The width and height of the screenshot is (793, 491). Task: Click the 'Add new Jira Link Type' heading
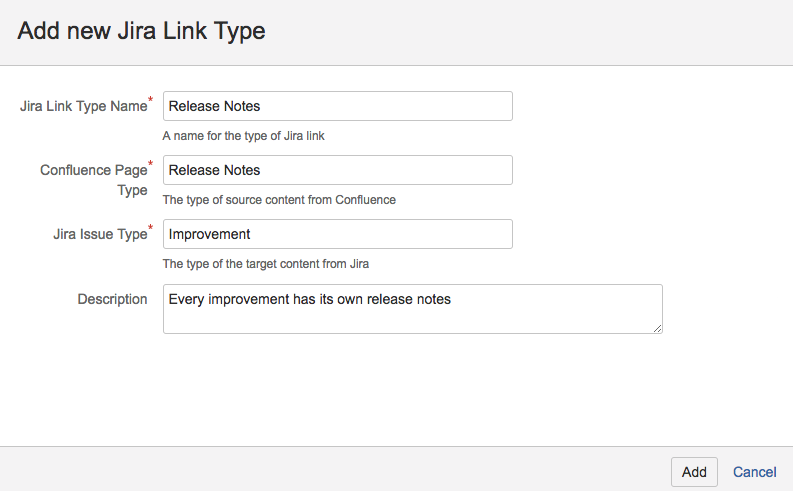pos(141,31)
